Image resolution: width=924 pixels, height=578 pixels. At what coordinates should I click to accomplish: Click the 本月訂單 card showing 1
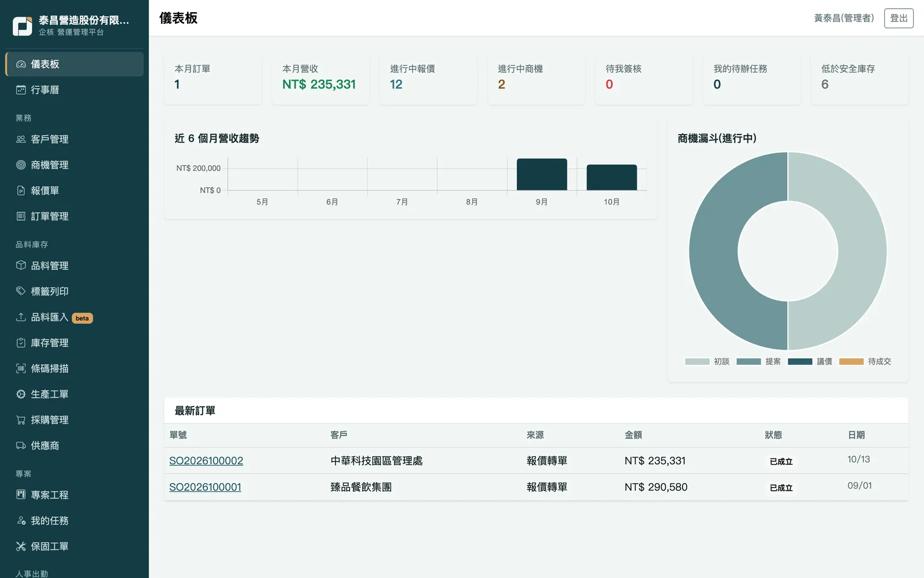tap(213, 79)
